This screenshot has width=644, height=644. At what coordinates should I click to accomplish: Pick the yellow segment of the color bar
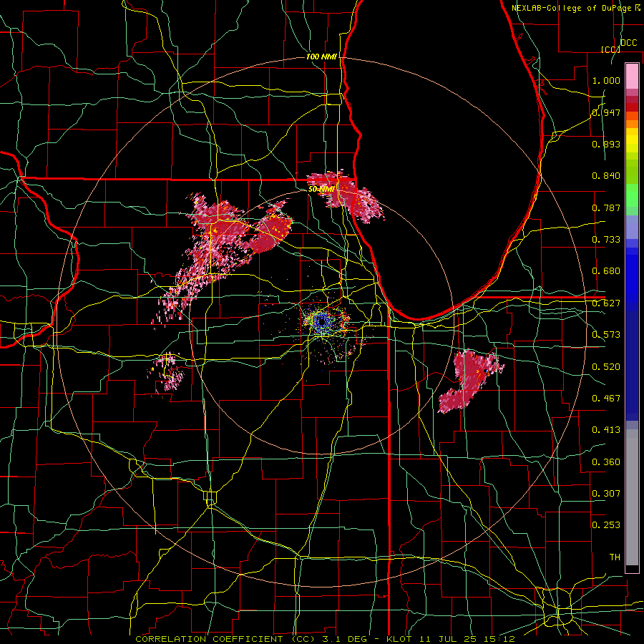coord(632,141)
